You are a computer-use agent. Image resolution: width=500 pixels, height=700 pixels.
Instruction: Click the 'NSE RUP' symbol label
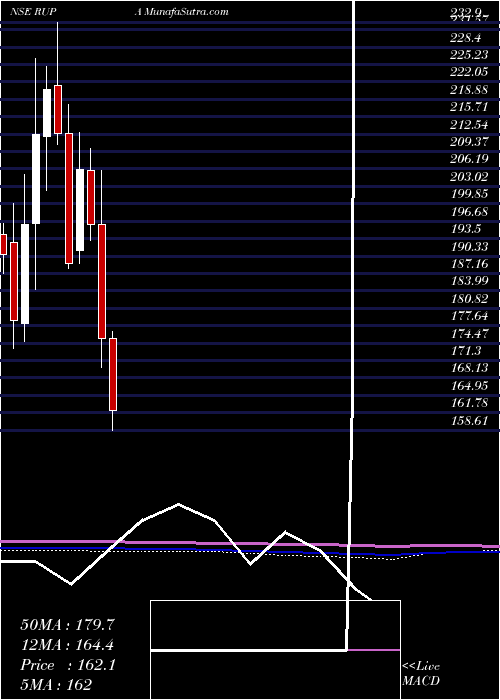tap(33, 12)
